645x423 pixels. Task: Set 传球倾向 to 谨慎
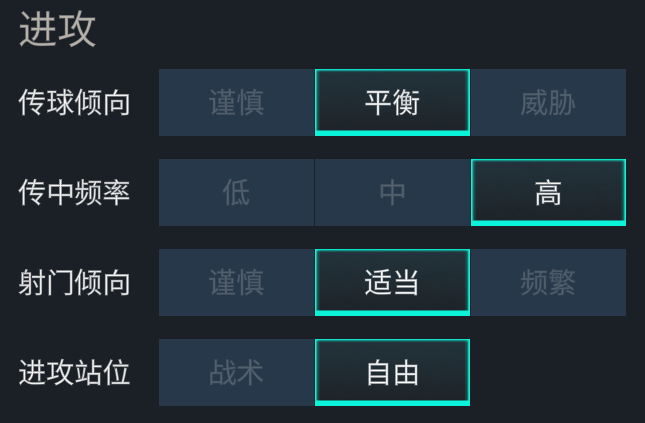237,102
